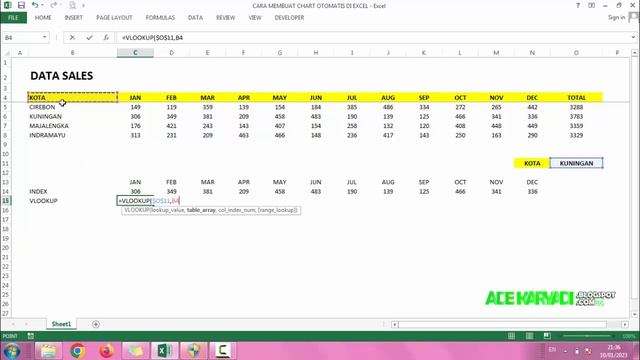Click lookup_value in VLOOKUP tooltip
This screenshot has height=360, width=640.
tap(168, 210)
